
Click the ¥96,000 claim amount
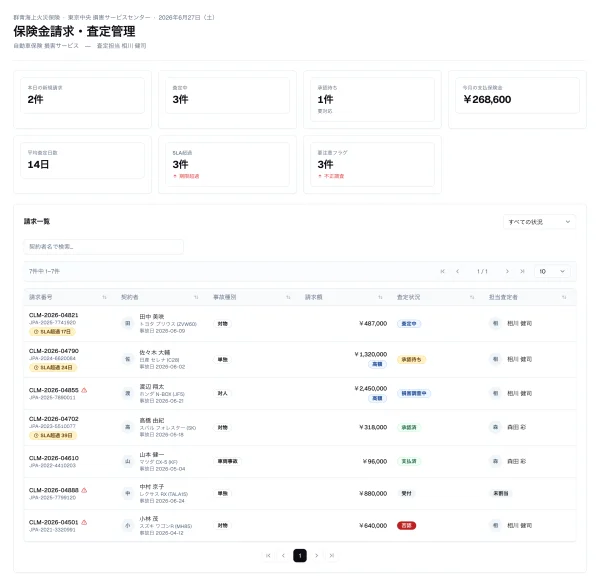coord(375,461)
